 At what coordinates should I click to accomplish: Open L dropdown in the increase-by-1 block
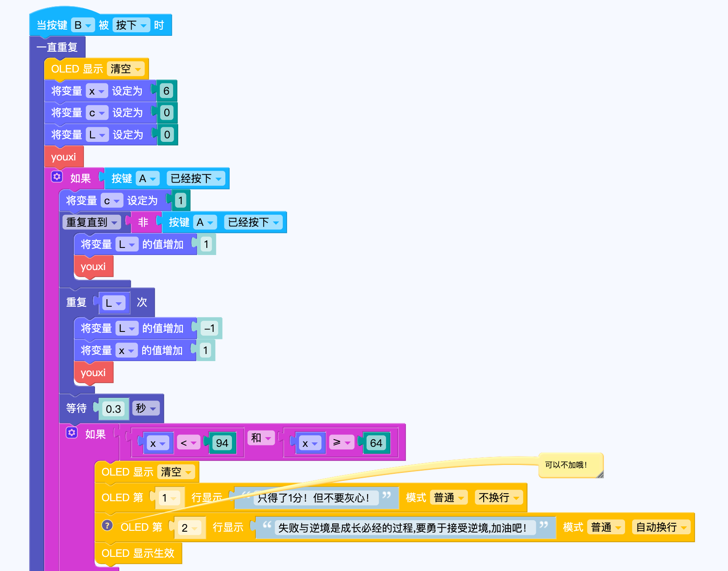coord(127,244)
